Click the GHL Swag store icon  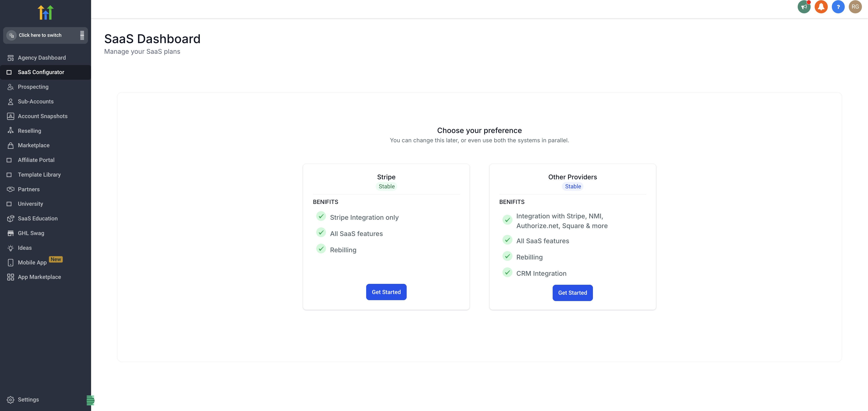tap(10, 233)
